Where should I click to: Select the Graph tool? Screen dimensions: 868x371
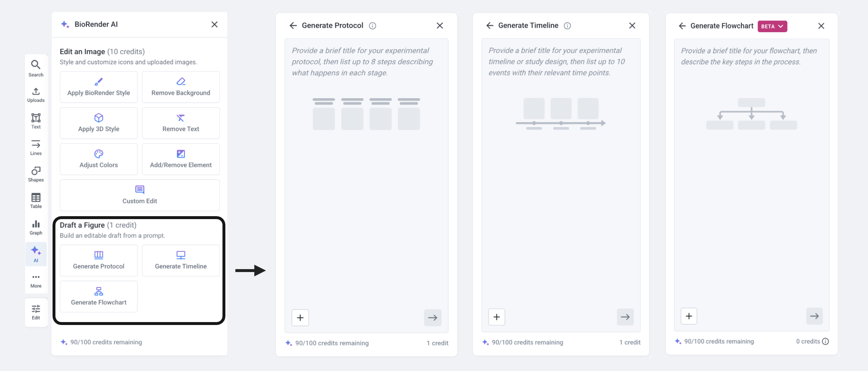[x=36, y=227]
